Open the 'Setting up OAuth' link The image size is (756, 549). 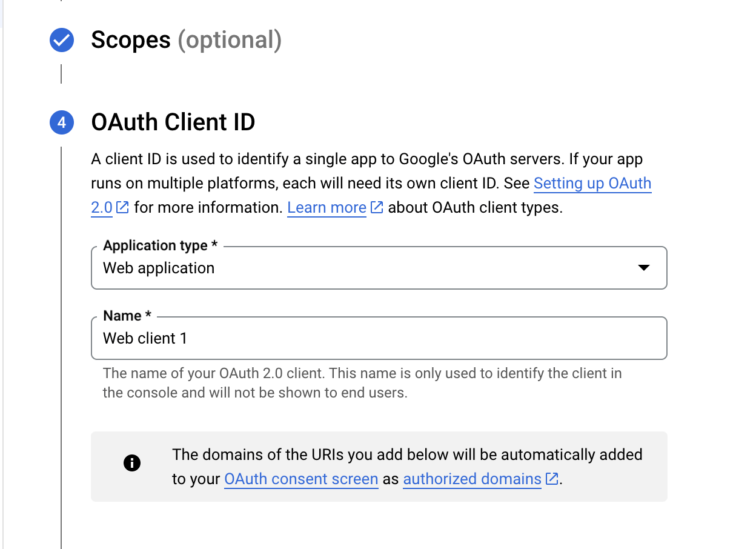coord(592,184)
